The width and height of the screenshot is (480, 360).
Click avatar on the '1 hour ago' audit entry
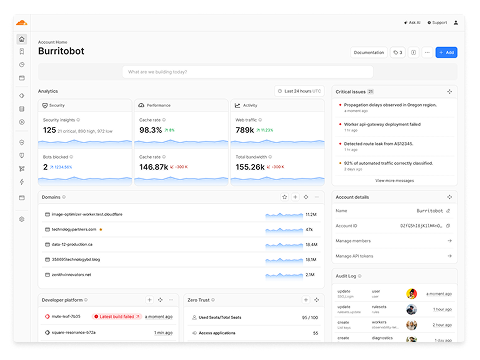coord(412,309)
